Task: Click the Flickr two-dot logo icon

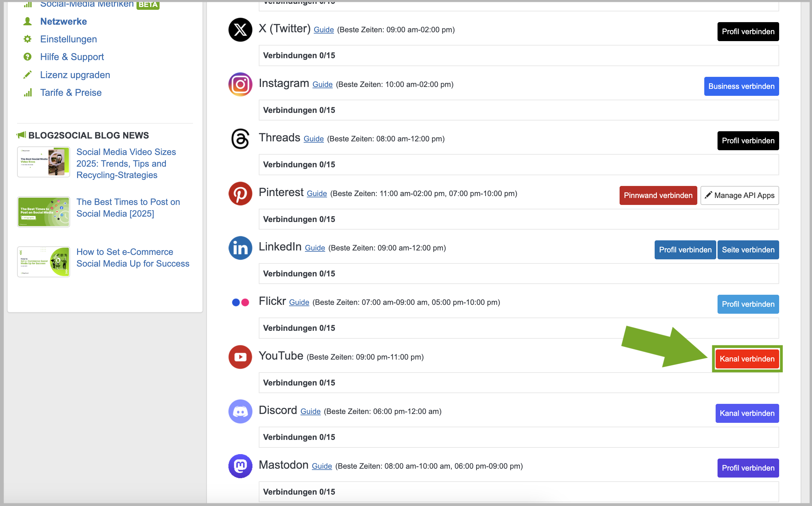Action: (240, 303)
